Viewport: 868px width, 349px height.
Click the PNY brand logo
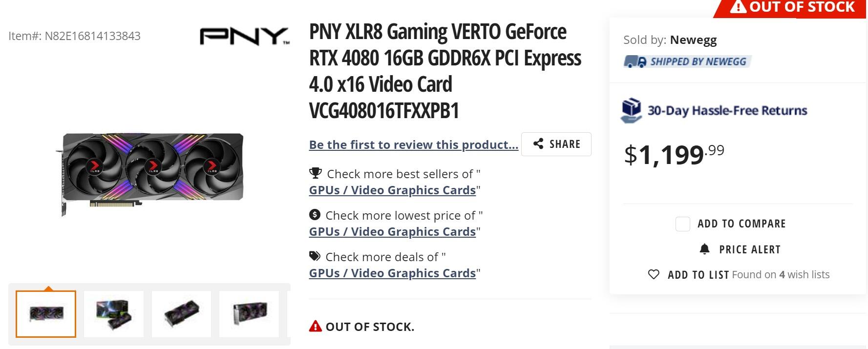point(244,36)
